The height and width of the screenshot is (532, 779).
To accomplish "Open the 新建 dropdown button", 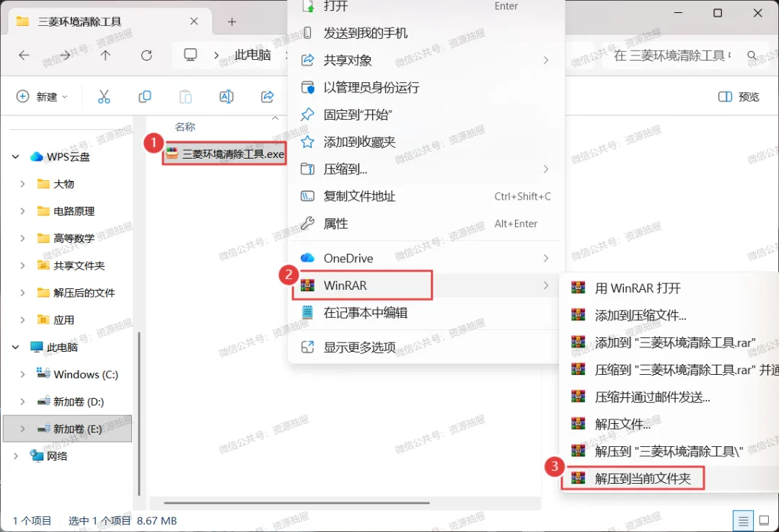I will point(42,97).
